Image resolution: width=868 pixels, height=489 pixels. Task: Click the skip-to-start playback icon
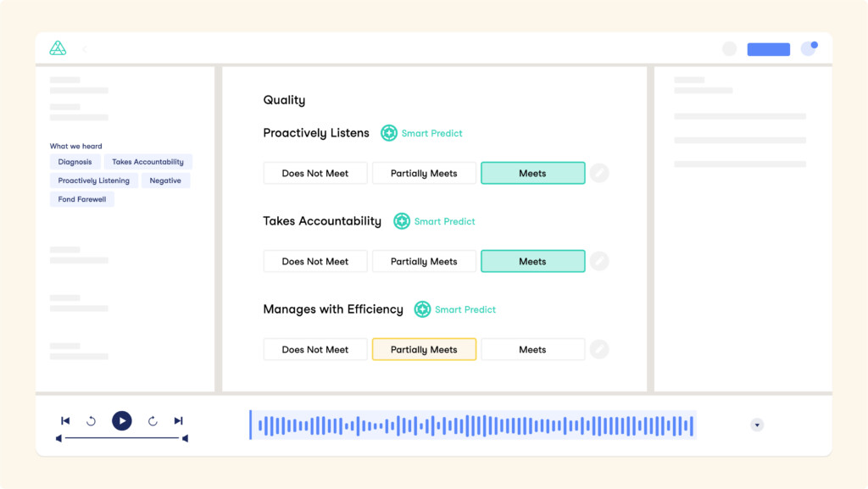pyautogui.click(x=65, y=420)
